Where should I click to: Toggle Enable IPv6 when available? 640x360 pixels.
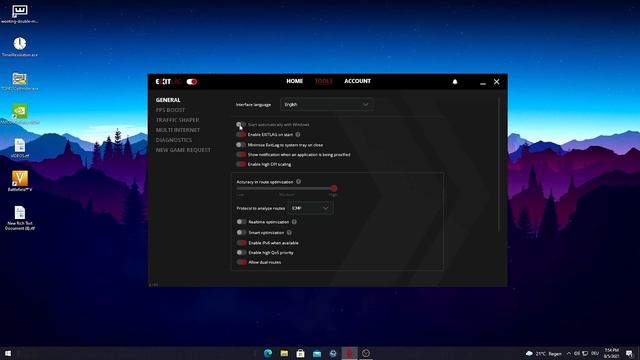pos(242,242)
